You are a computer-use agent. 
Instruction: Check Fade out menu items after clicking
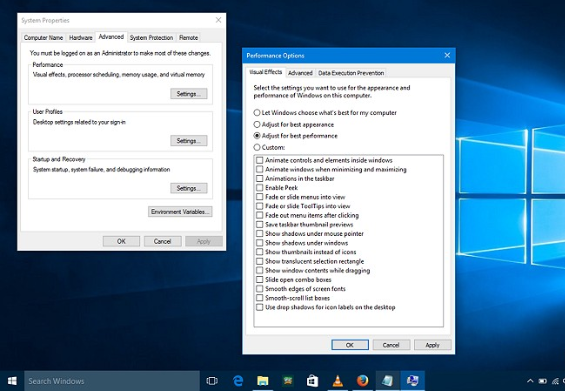coord(259,215)
